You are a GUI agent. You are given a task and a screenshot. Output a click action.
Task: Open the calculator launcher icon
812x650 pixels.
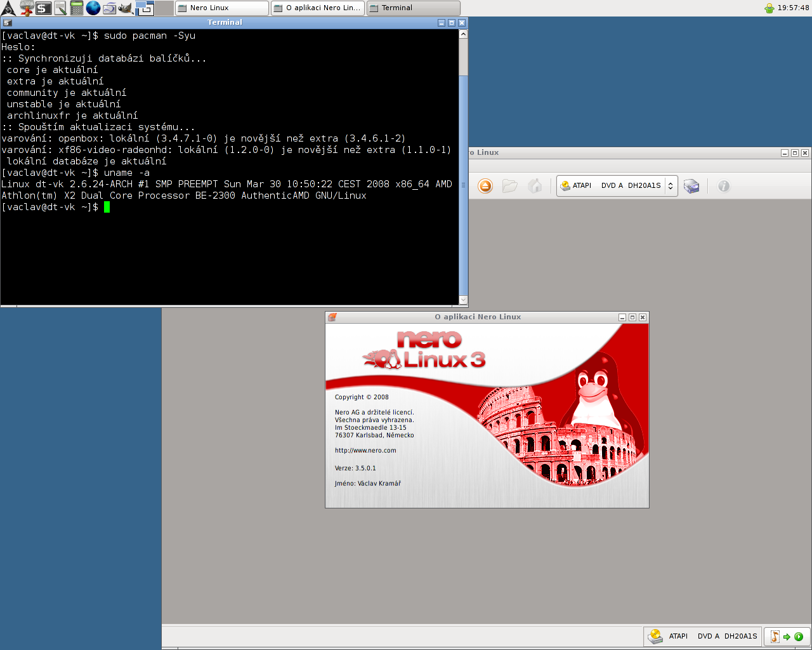pos(77,8)
